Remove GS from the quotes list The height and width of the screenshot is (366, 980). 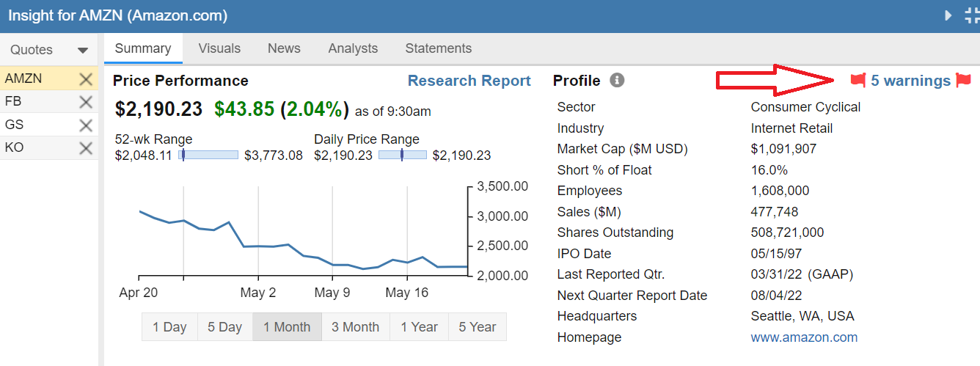[86, 125]
